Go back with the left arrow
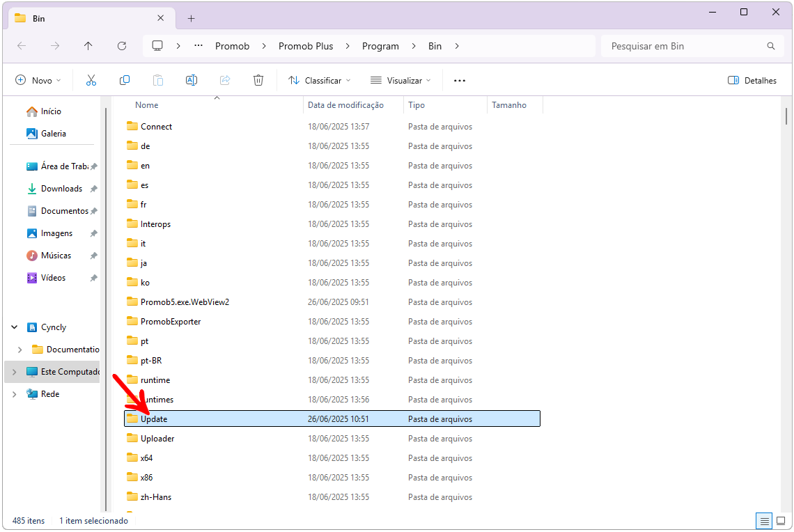Image resolution: width=794 pixels, height=532 pixels. [x=22, y=46]
